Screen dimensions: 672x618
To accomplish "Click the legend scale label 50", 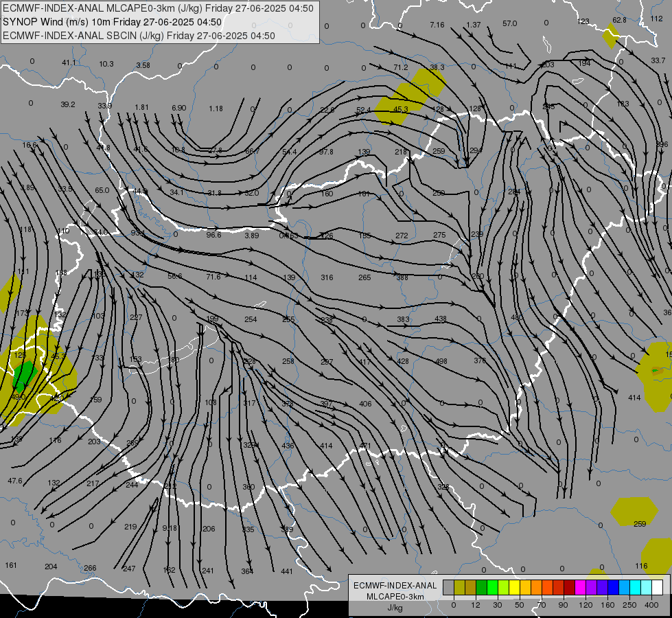I will pyautogui.click(x=520, y=605).
